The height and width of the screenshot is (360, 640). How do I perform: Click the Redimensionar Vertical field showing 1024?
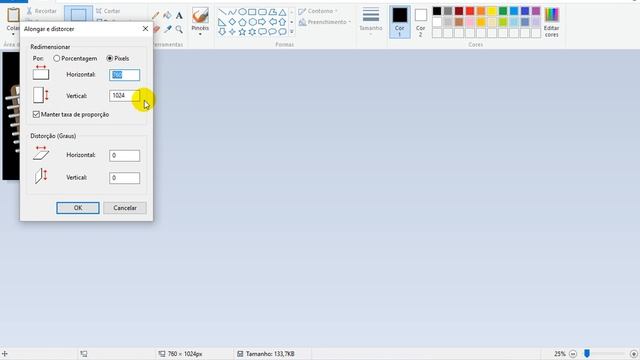pos(124,96)
